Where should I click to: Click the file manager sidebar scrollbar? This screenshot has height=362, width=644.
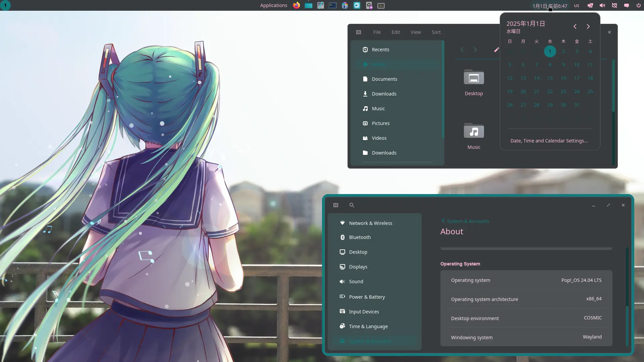tap(443, 89)
